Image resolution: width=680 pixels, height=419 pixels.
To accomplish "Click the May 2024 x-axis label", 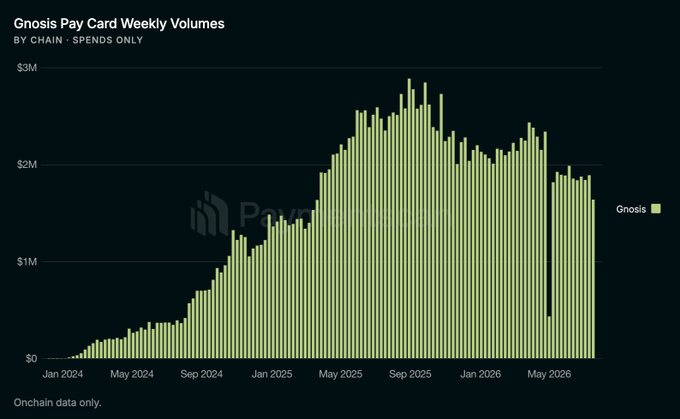I will click(x=132, y=374).
